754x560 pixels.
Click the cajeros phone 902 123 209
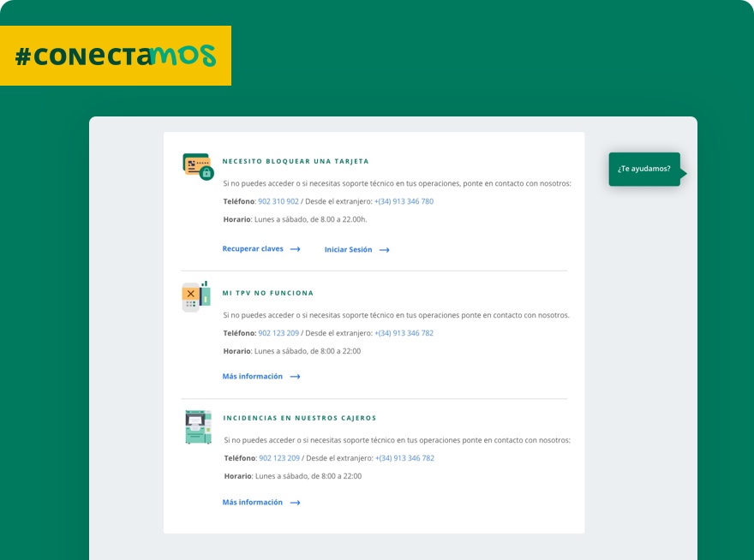279,458
